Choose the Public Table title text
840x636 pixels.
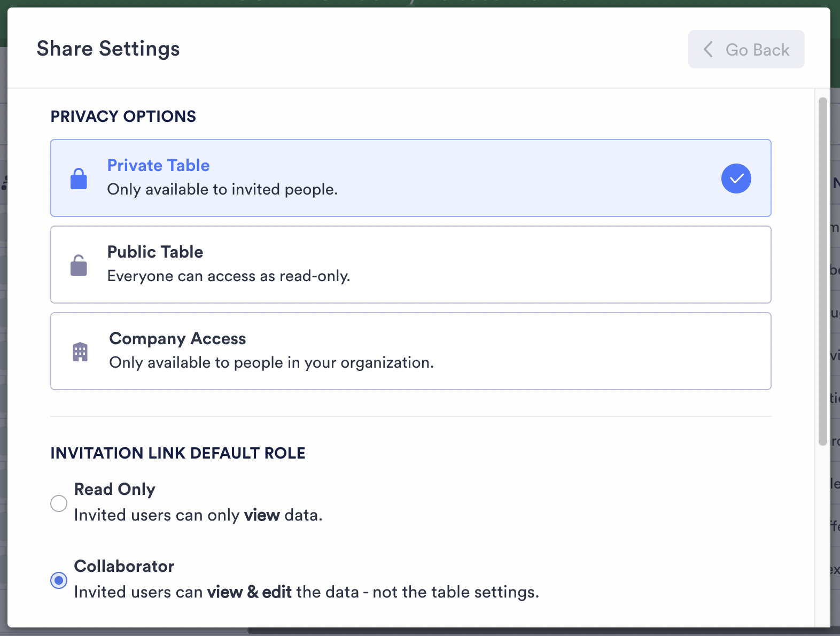[x=155, y=252]
